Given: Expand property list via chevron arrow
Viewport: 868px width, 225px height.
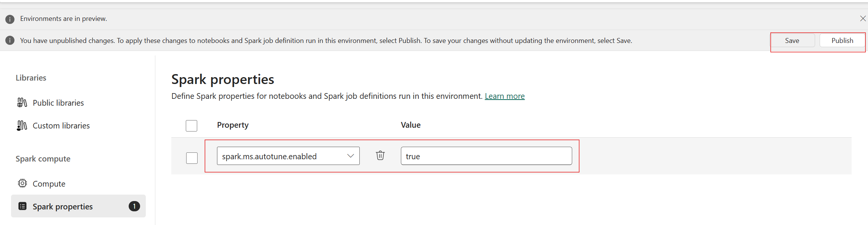Looking at the screenshot, I should click(351, 156).
